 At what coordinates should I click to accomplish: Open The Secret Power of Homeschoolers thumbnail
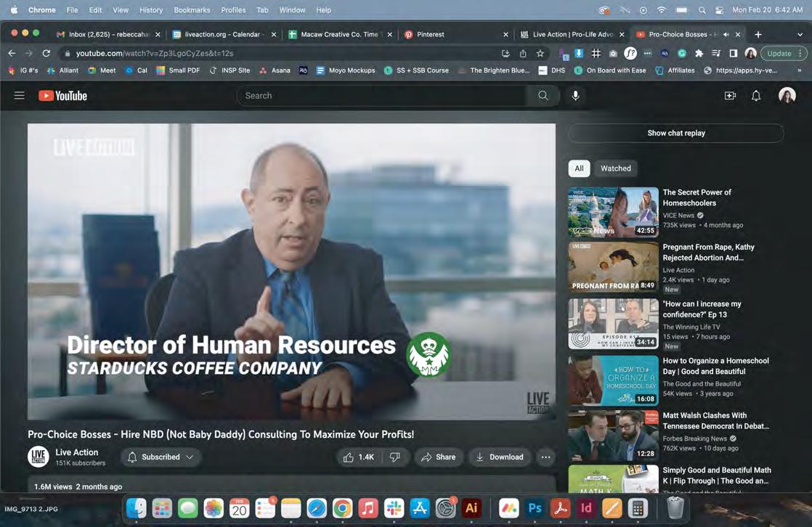[613, 212]
